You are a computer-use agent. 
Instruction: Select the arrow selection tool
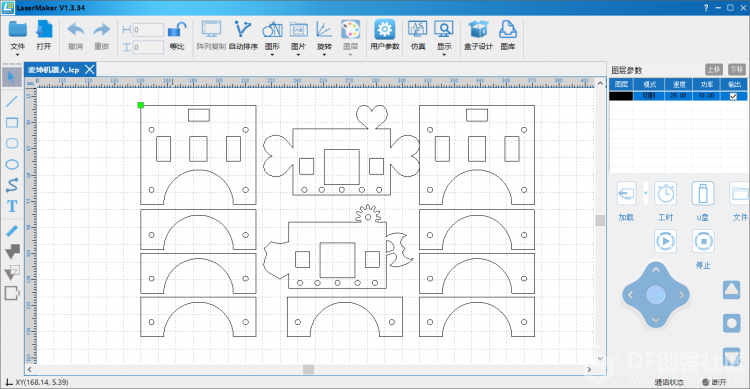12,78
